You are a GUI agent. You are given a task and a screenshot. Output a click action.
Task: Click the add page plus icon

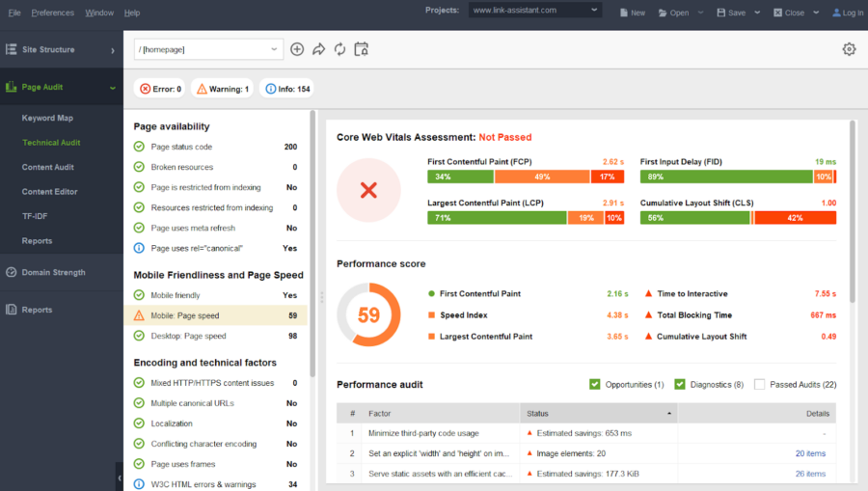[297, 49]
